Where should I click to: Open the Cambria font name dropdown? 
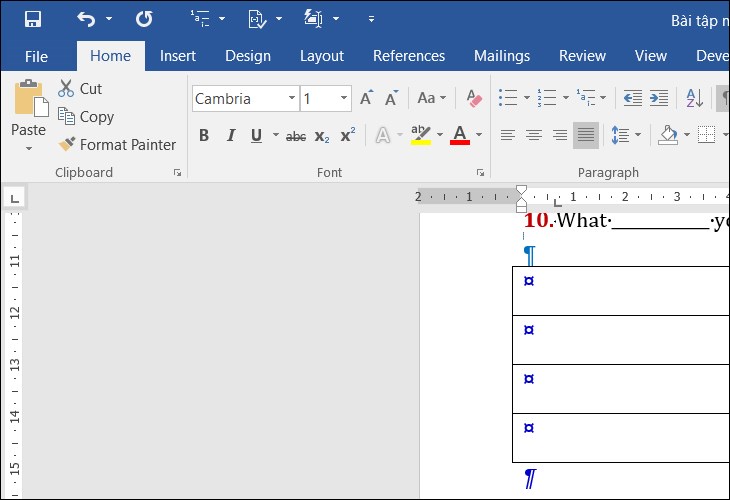292,98
